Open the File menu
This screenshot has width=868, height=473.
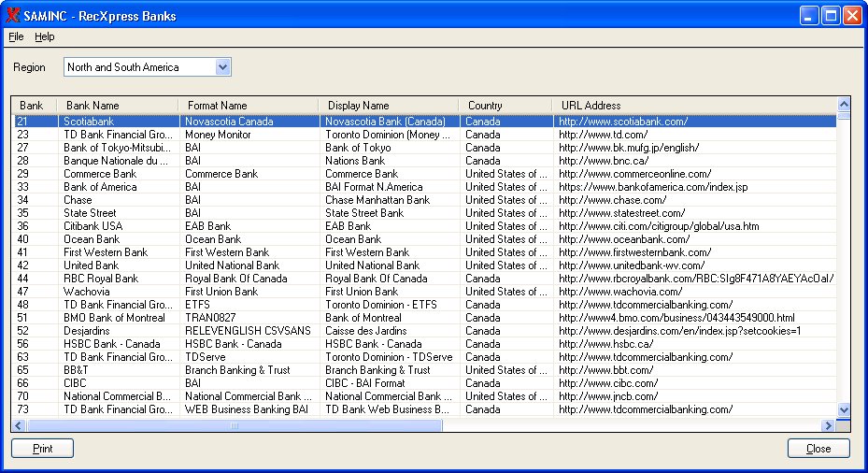click(x=16, y=36)
